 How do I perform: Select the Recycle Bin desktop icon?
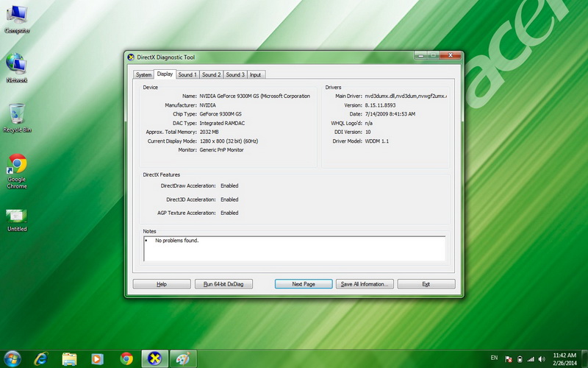pyautogui.click(x=17, y=118)
